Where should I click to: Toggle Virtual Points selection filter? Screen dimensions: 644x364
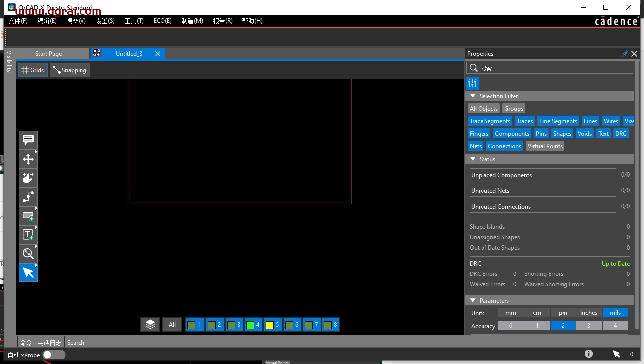(x=545, y=146)
